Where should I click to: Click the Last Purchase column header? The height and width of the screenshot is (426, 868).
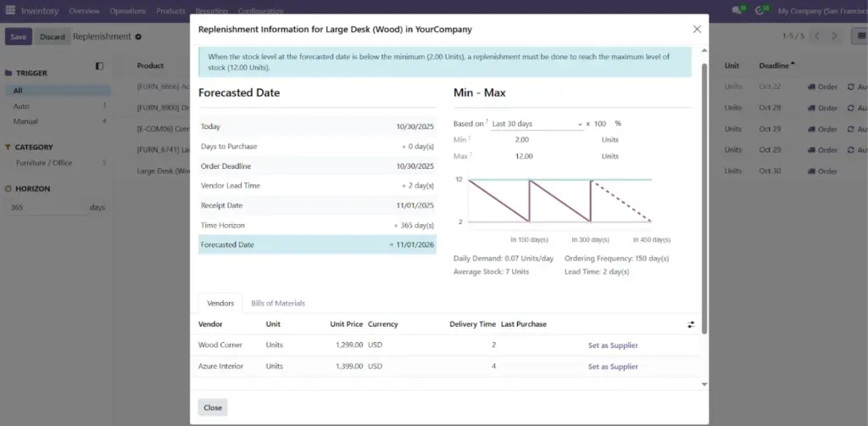tap(524, 324)
